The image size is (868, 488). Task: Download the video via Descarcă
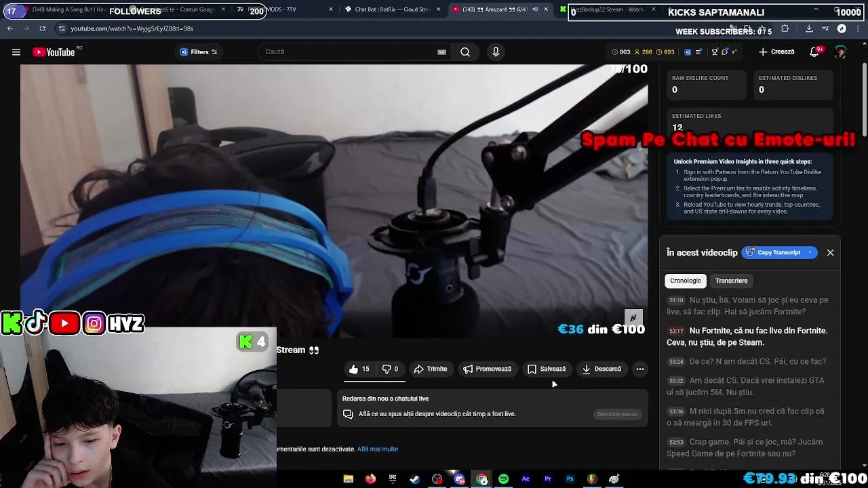(x=601, y=369)
